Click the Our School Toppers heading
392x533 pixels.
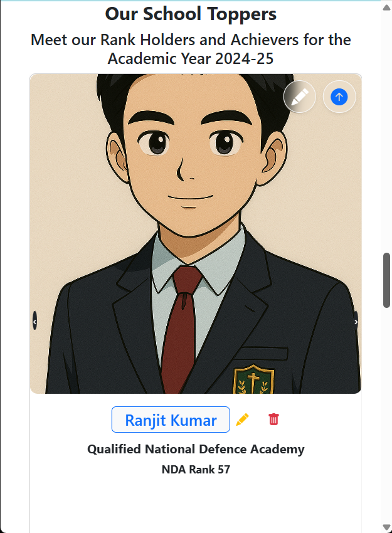pyautogui.click(x=191, y=14)
